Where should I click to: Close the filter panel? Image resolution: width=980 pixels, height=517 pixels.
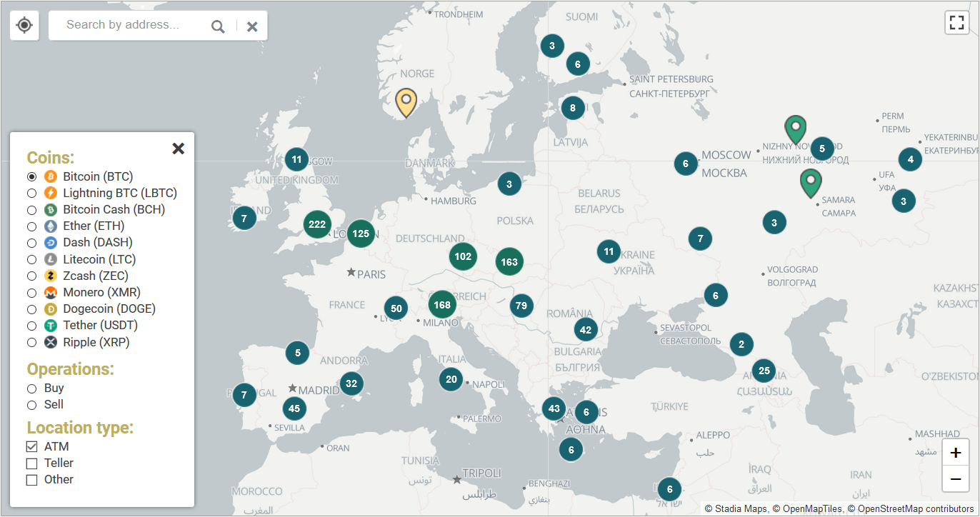[x=179, y=148]
